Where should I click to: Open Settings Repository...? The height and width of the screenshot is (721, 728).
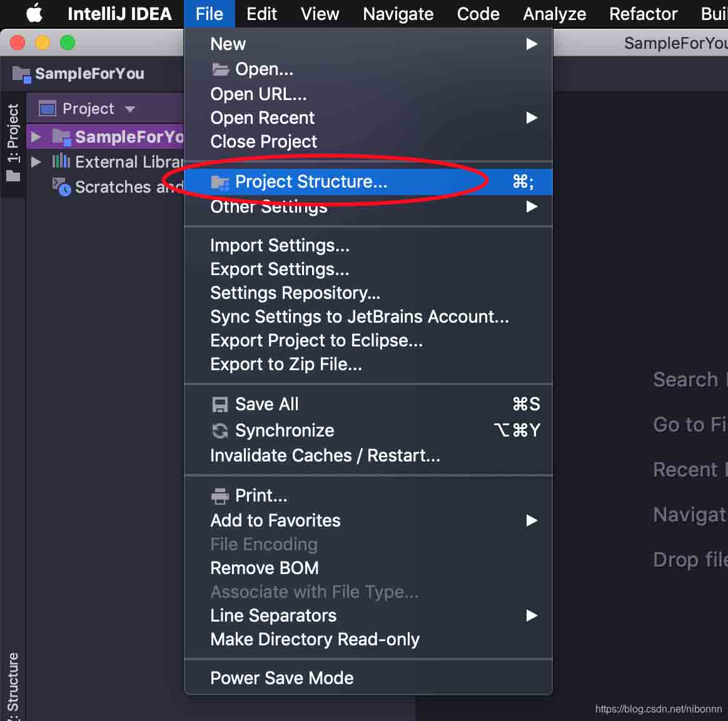[368, 293]
